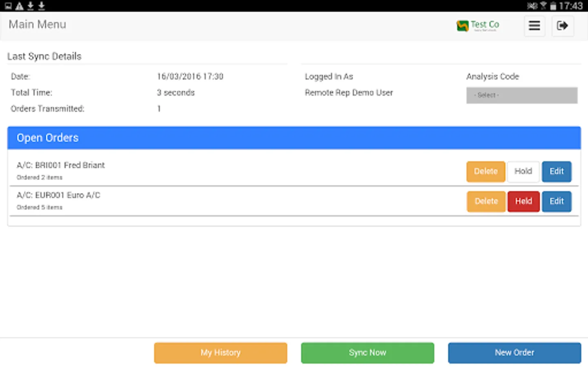Viewport: 588px width, 368px height.
Task: Tap the Wi-Fi status icon
Action: point(542,6)
